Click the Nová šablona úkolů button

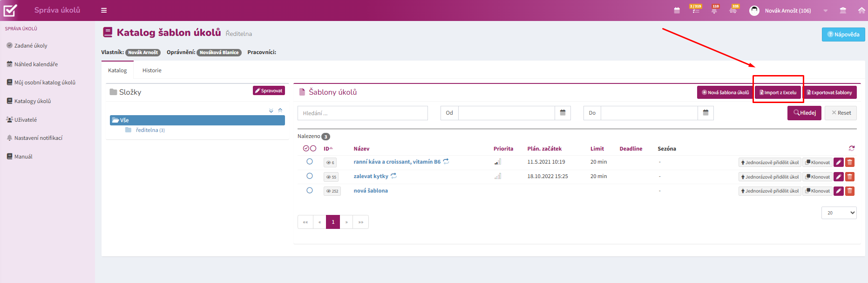(x=725, y=92)
